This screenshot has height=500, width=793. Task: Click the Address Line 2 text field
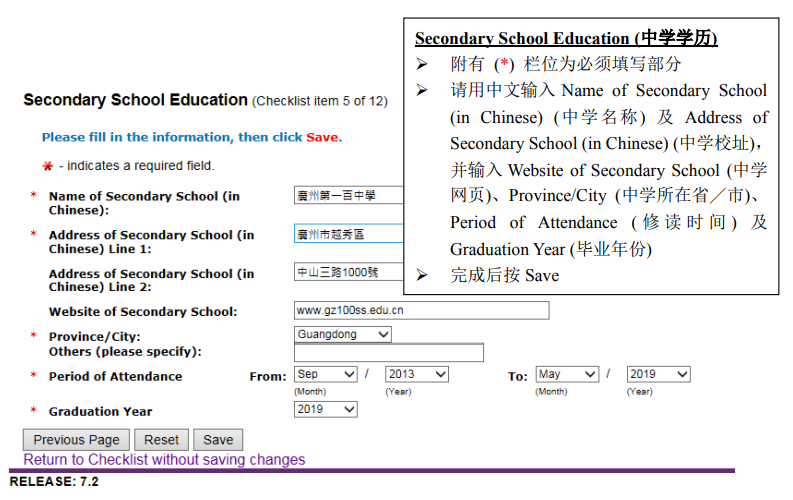tap(348, 272)
